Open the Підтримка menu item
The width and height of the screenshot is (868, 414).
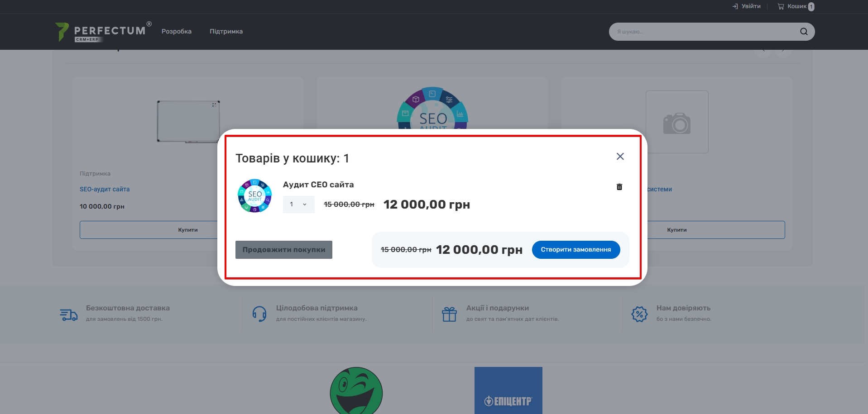226,31
